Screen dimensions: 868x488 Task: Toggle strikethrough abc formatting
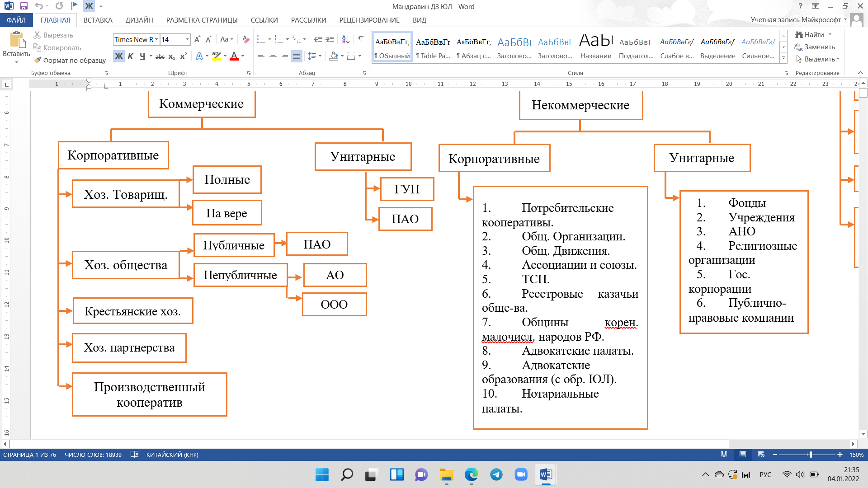(x=160, y=56)
